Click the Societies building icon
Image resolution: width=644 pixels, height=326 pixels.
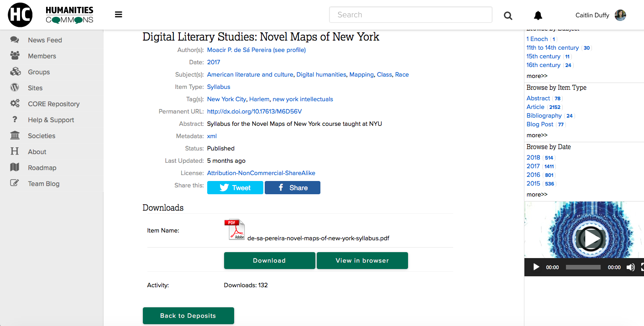[15, 135]
